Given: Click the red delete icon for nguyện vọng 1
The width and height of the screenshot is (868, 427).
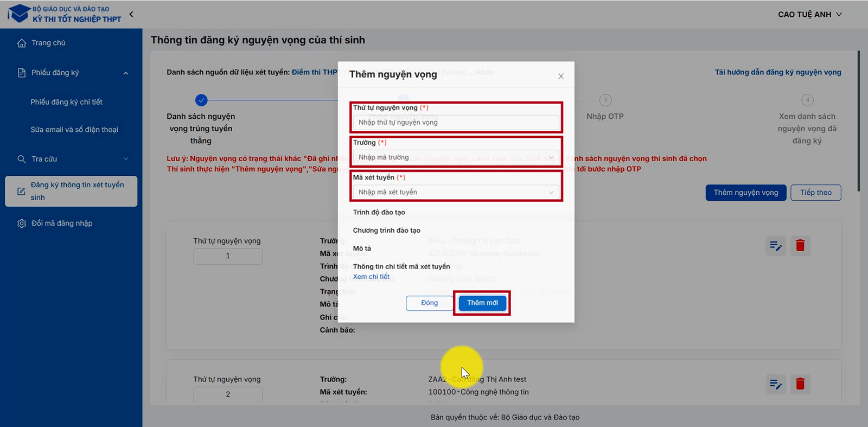Looking at the screenshot, I should (800, 246).
